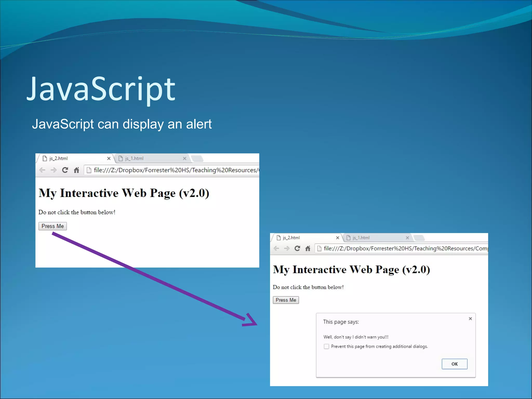Viewport: 532px width, 399px height.
Task: Click the forward arrow in left browser window
Action: point(54,170)
